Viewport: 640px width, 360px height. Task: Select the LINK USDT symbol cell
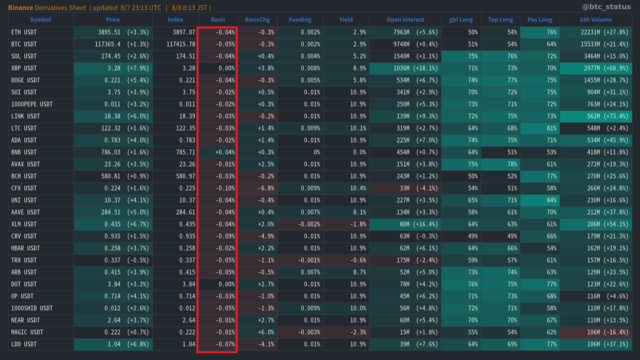(41, 116)
